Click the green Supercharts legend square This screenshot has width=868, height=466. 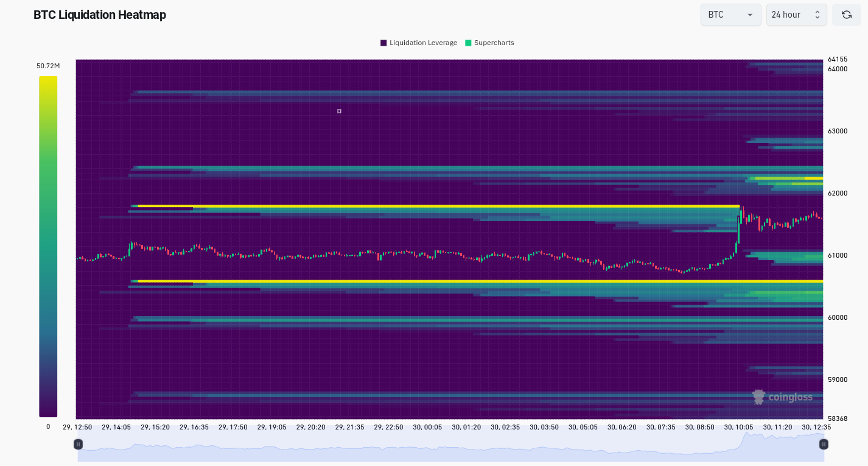click(x=468, y=43)
